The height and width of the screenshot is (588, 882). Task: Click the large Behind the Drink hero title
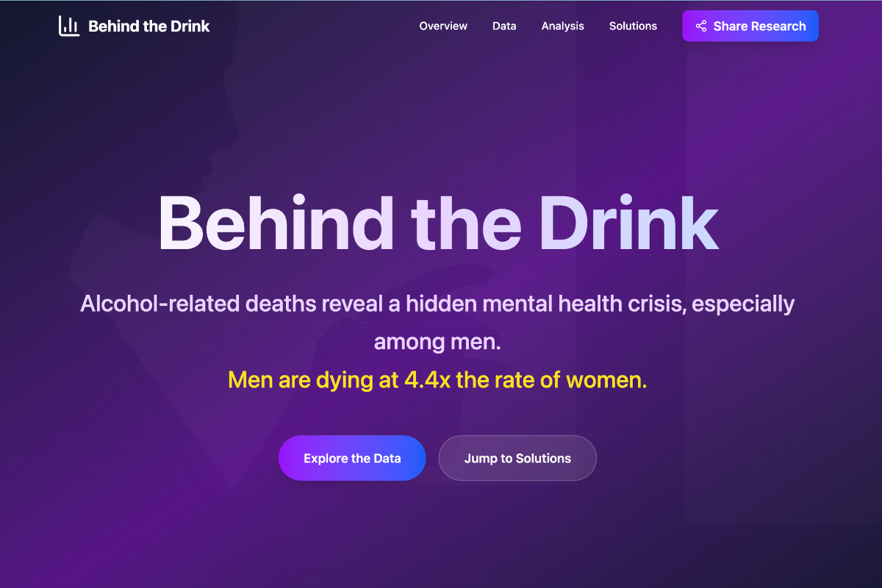439,222
